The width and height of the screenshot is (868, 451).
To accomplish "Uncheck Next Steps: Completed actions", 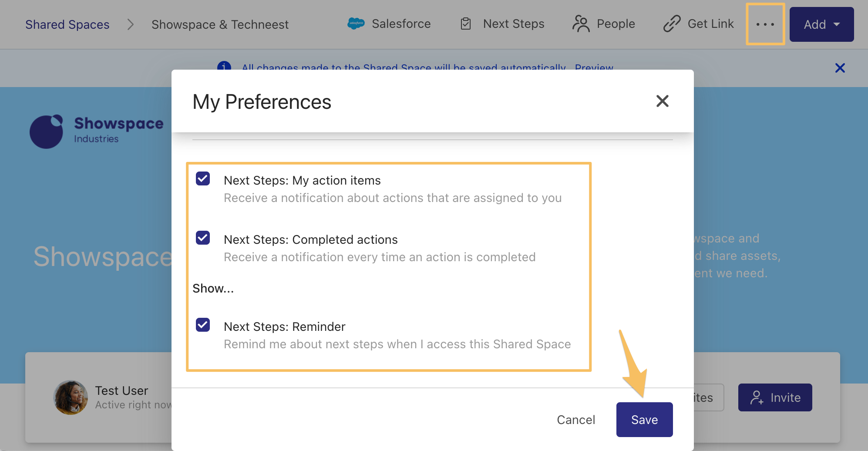I will [x=203, y=238].
